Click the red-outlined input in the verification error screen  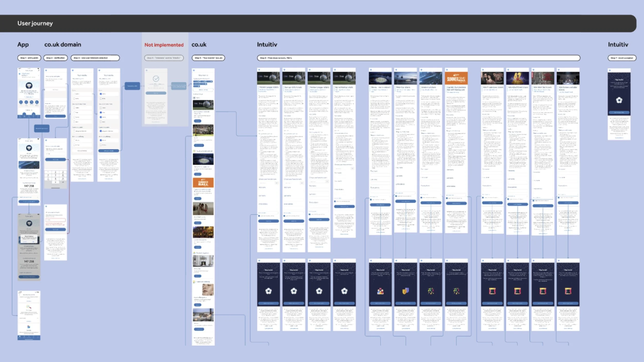[55, 220]
